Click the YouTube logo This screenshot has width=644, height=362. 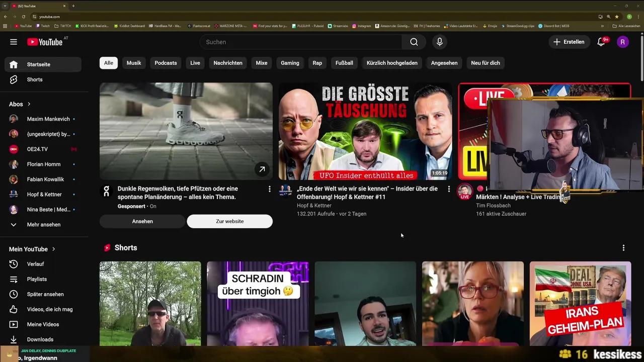(45, 42)
